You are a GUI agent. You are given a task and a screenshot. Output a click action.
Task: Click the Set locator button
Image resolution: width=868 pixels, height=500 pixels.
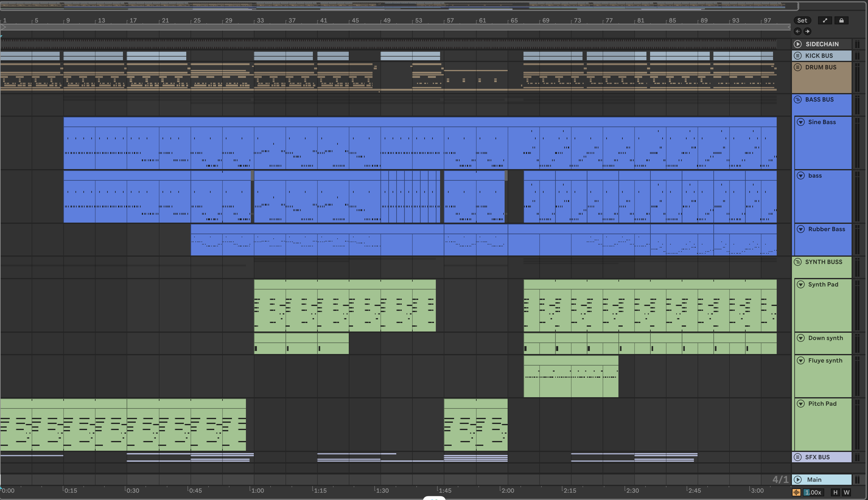(802, 21)
